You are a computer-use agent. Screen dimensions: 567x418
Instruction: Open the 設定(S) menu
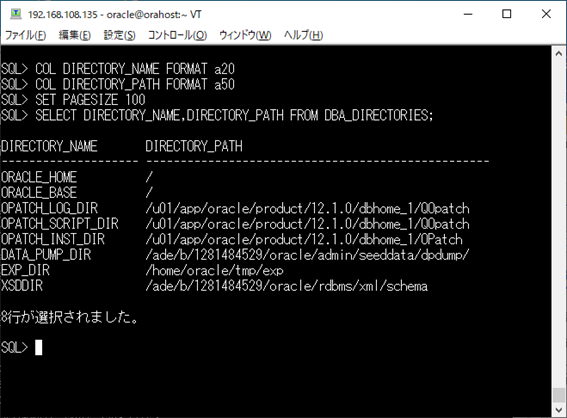(119, 35)
